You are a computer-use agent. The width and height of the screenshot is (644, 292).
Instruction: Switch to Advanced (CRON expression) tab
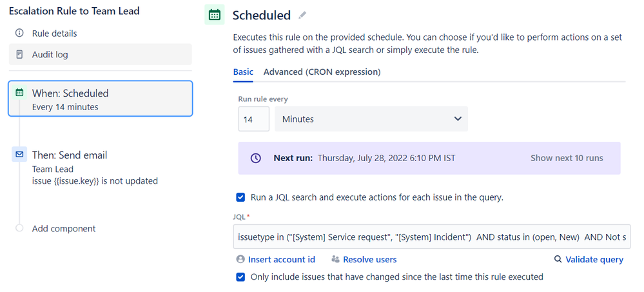tap(322, 72)
